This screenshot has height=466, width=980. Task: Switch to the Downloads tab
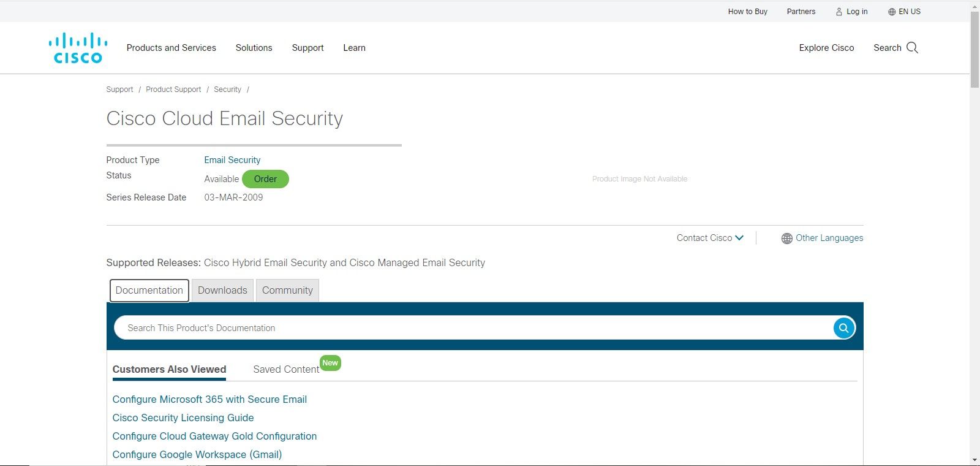point(222,291)
